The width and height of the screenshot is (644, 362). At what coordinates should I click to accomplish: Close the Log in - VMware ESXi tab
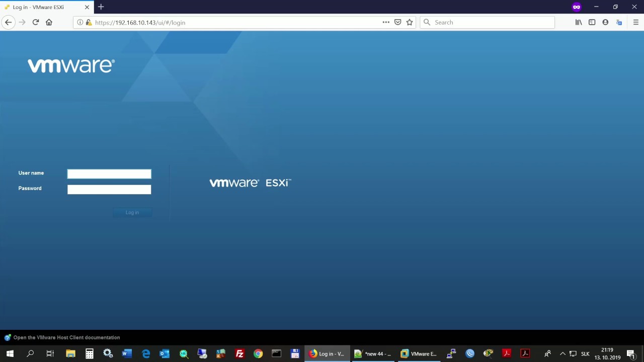click(x=87, y=7)
